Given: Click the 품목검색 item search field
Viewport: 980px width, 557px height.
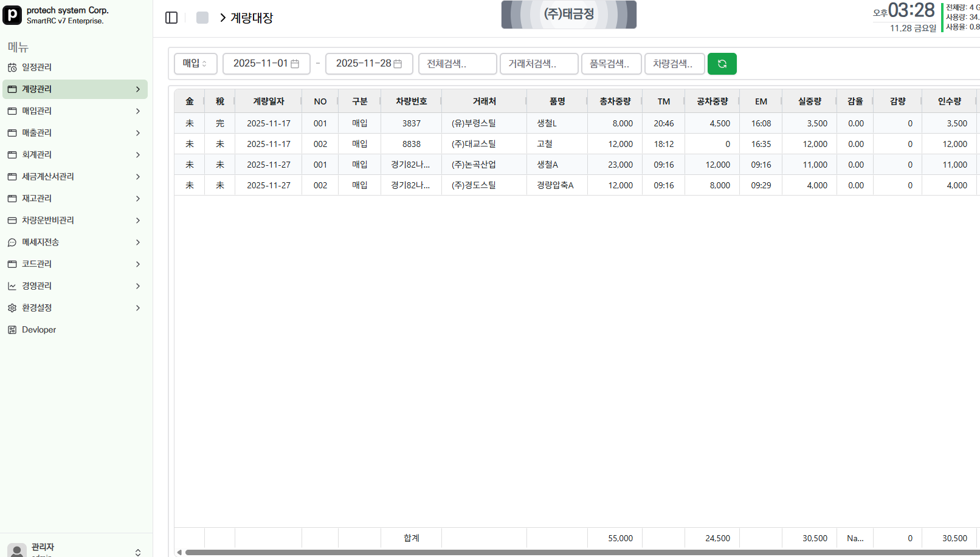Looking at the screenshot, I should [611, 64].
